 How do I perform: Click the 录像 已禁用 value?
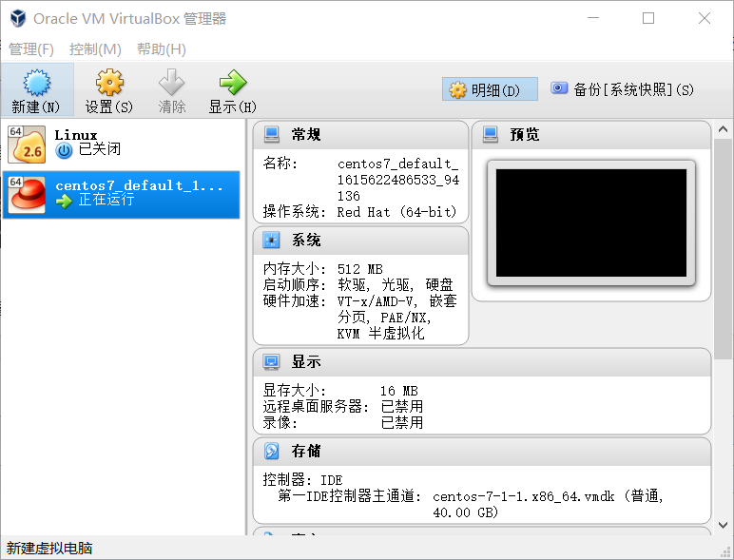click(x=401, y=422)
